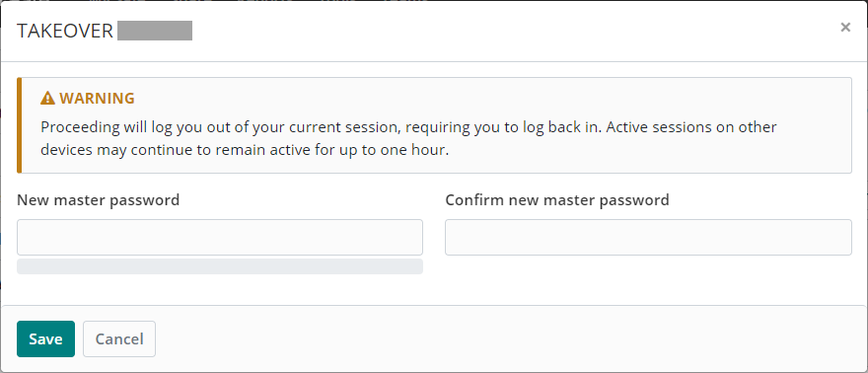Click the "Confirm new master password" label
Screen dimensions: 868x373
click(557, 199)
